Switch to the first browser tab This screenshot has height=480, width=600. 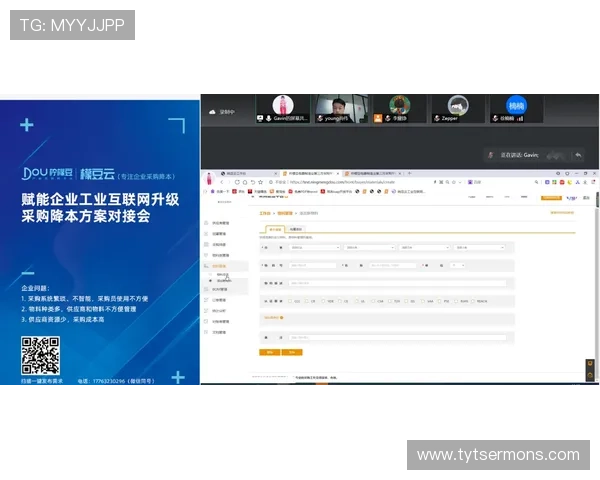click(x=249, y=173)
